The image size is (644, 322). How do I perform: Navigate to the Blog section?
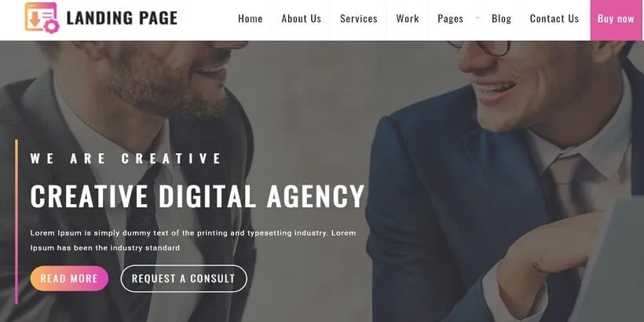(502, 19)
